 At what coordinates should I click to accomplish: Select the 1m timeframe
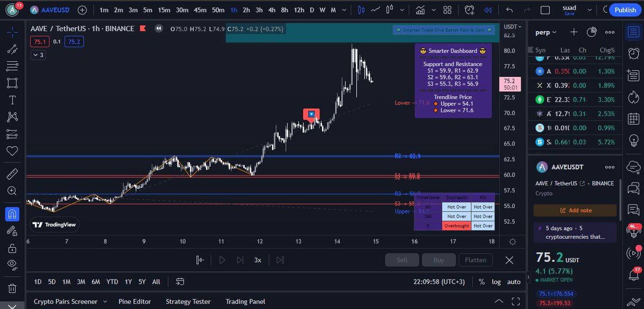pyautogui.click(x=104, y=10)
